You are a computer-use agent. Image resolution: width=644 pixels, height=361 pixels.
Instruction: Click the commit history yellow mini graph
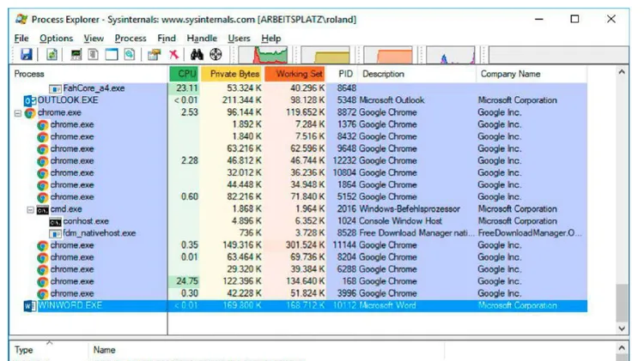325,55
